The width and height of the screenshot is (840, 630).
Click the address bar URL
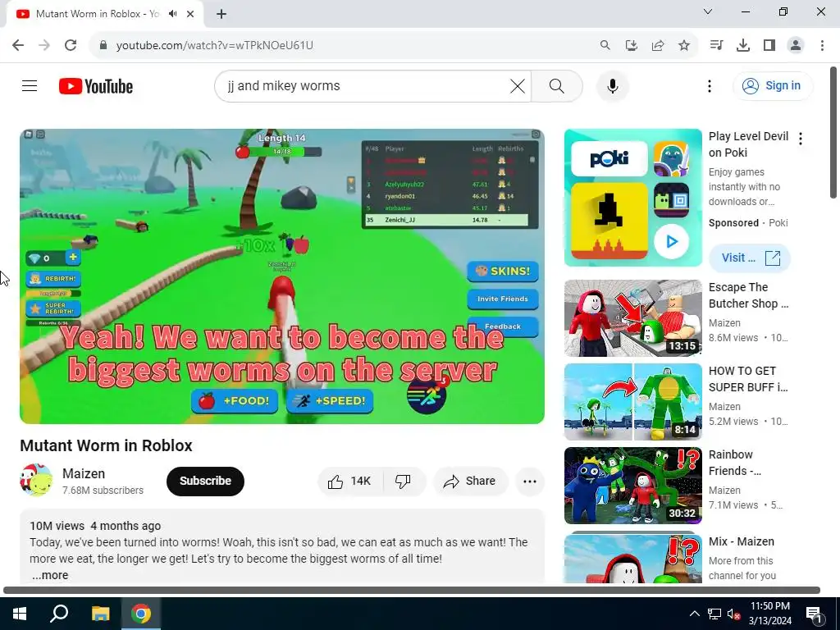tap(215, 45)
